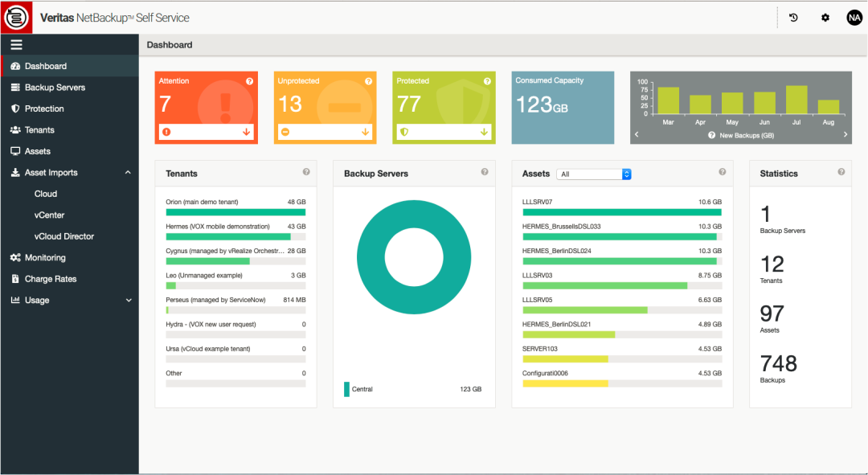Click help icon on Tenants panel
Viewport: 868px width, 475px height.
coord(306,172)
